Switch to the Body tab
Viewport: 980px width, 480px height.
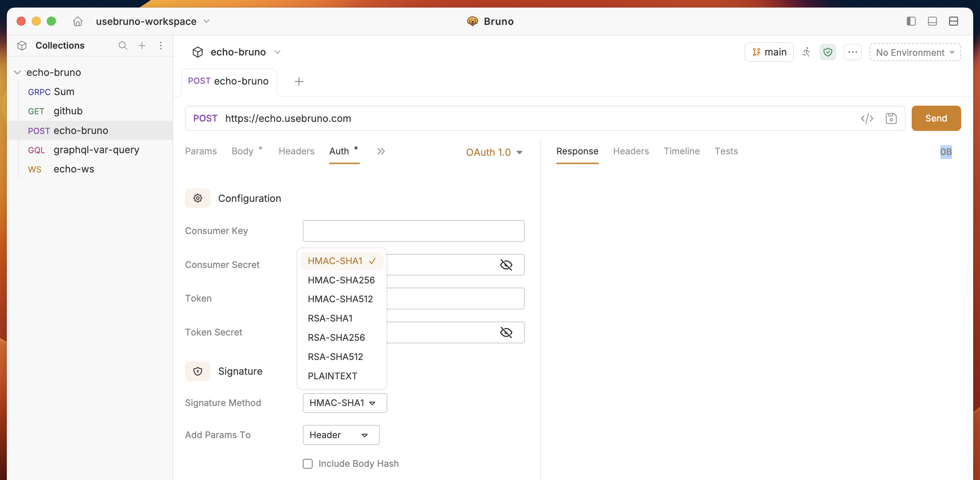(x=242, y=151)
